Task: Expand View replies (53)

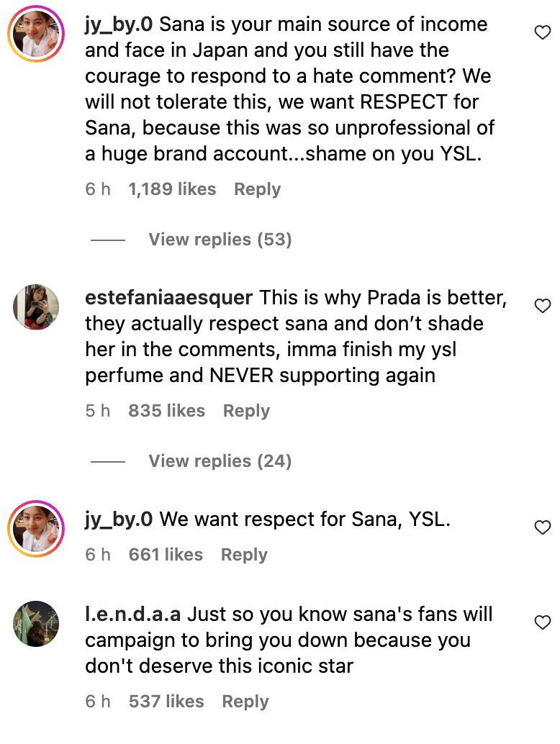Action: tap(220, 240)
